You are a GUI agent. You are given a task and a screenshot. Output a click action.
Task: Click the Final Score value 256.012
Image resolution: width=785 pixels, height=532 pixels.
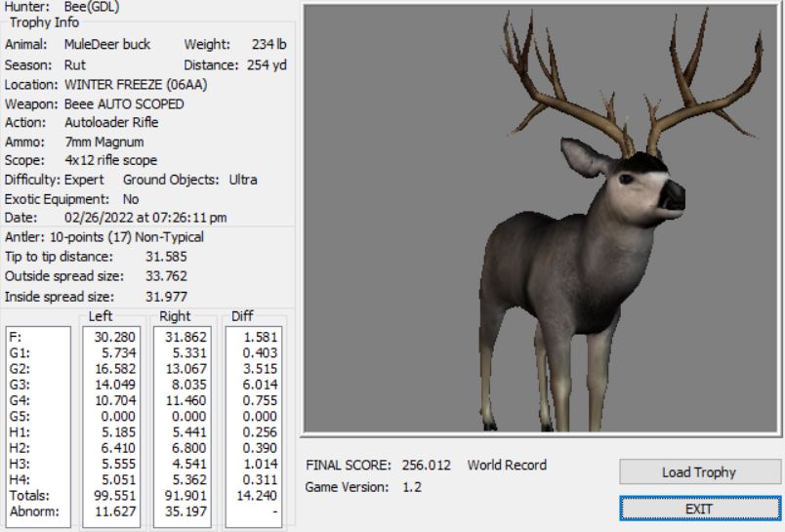pos(424,466)
